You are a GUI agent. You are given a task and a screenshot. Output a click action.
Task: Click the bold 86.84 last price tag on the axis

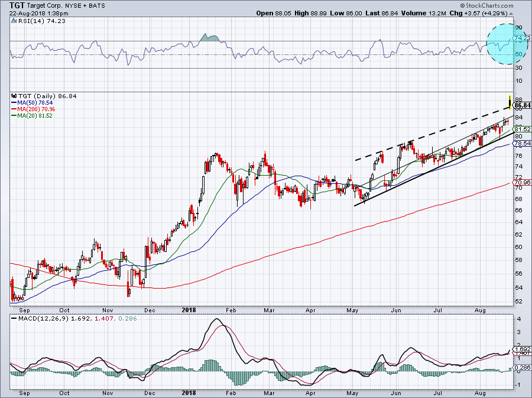[522, 105]
